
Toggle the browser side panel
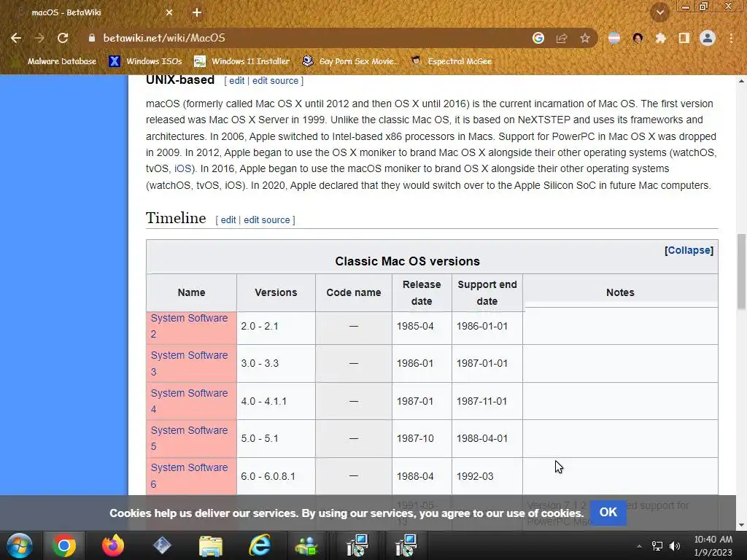click(x=684, y=38)
